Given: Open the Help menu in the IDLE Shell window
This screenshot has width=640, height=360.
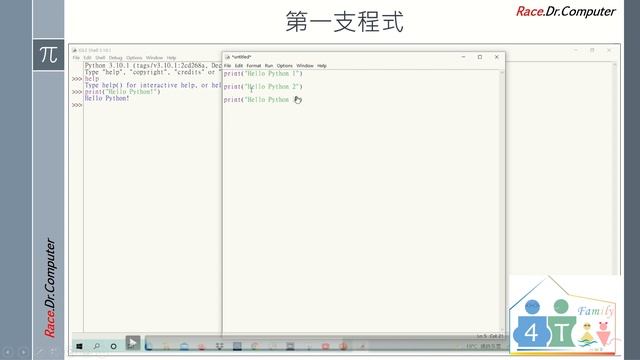Looking at the screenshot, I should click(171, 58).
